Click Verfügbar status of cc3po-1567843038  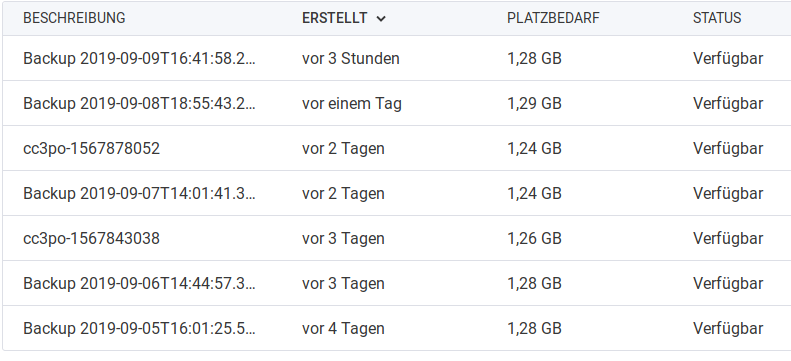pos(727,238)
